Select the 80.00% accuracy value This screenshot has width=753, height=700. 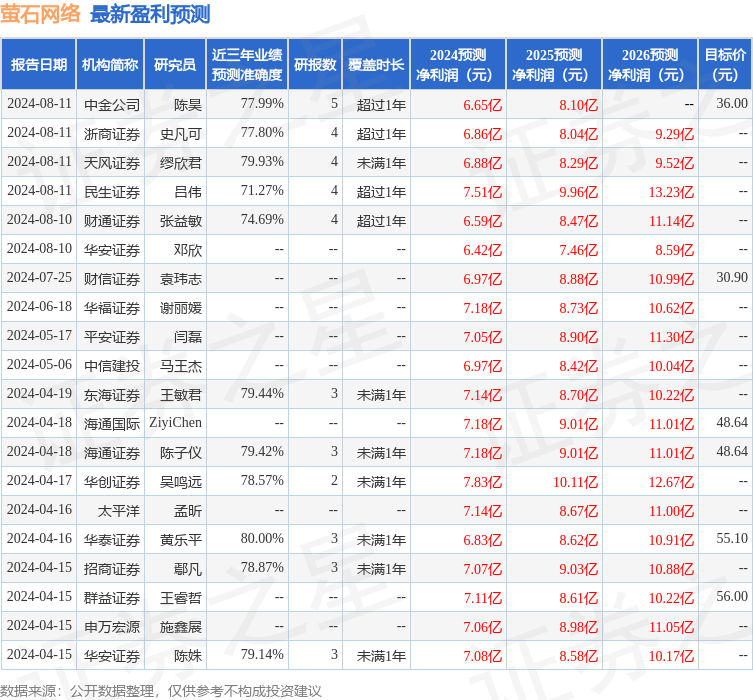[x=262, y=539]
